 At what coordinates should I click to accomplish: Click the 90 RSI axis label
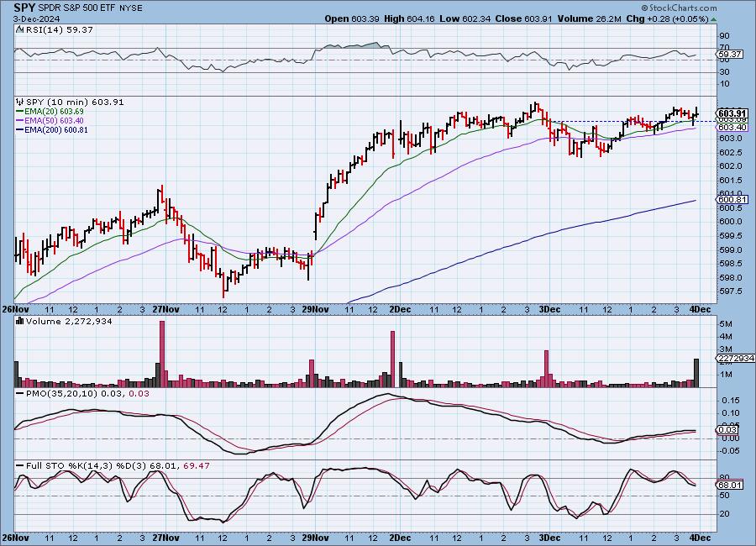[724, 35]
